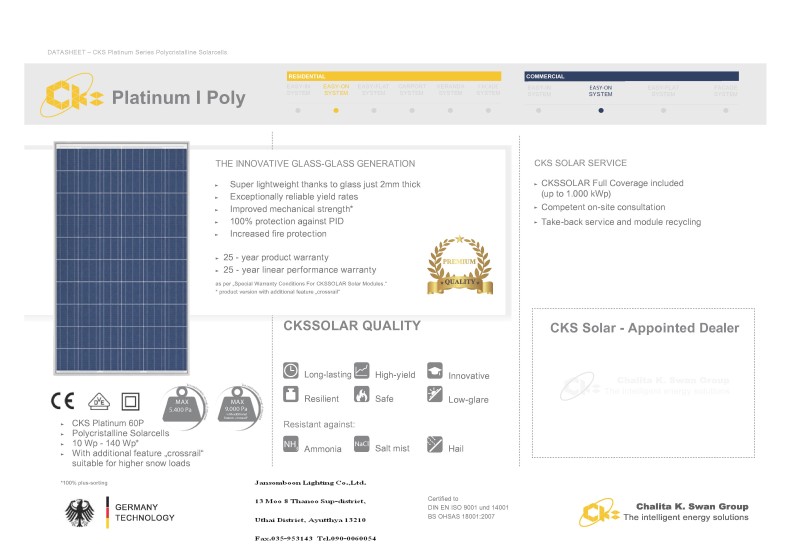This screenshot has height=559, width=791.
Task: Click the 'Polycristalline Solarcells' bullet under the panel
Action: click(x=120, y=433)
